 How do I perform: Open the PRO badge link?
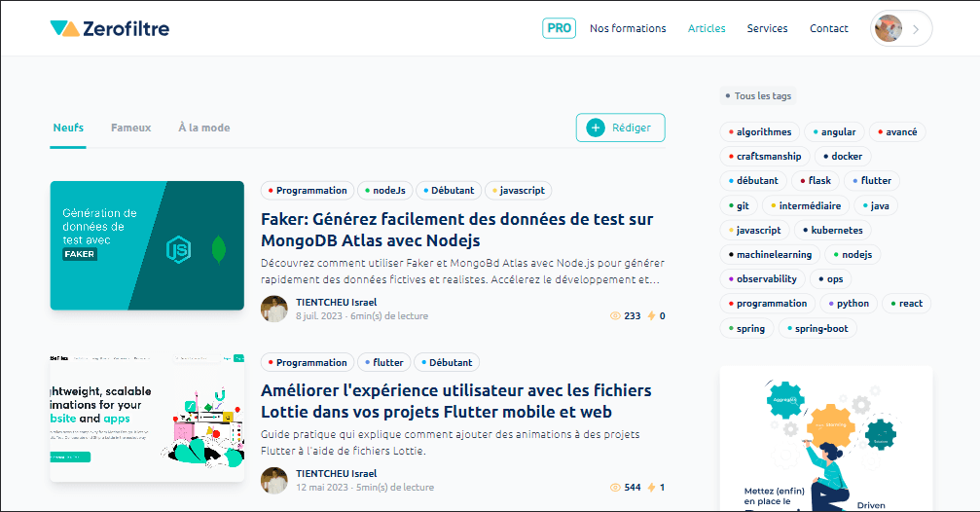click(559, 28)
